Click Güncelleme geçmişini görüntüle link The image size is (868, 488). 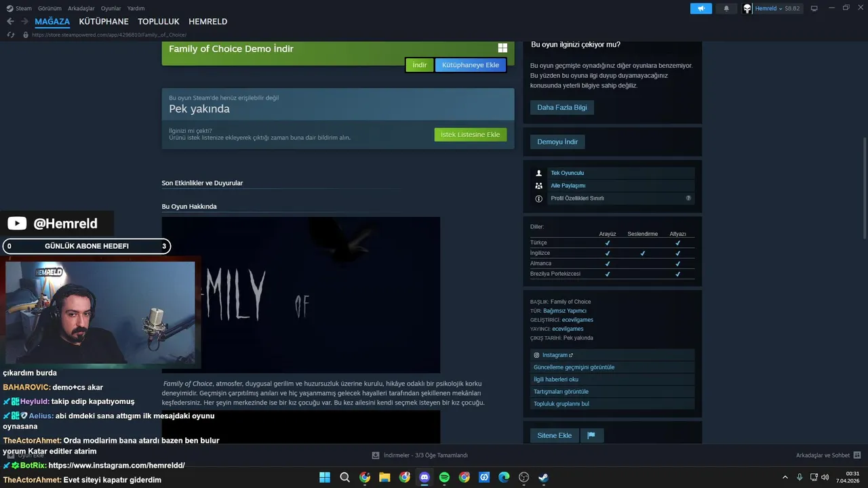click(612, 367)
